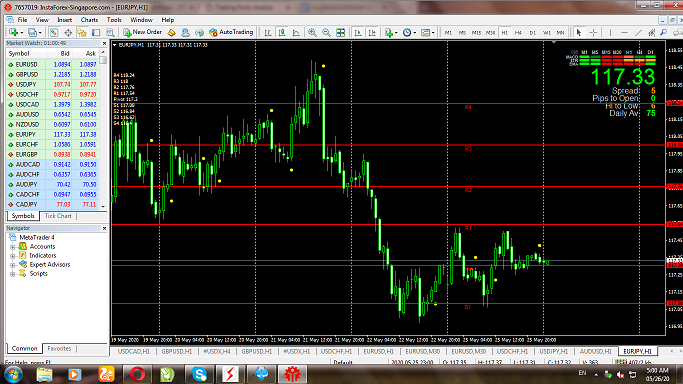Click the New Order button
The height and width of the screenshot is (384, 683).
point(142,32)
